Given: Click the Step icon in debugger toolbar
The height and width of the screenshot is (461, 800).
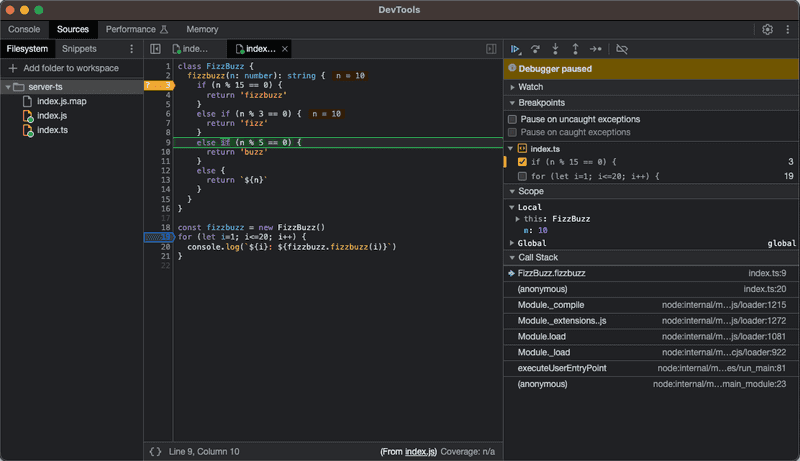Looking at the screenshot, I should 595,49.
